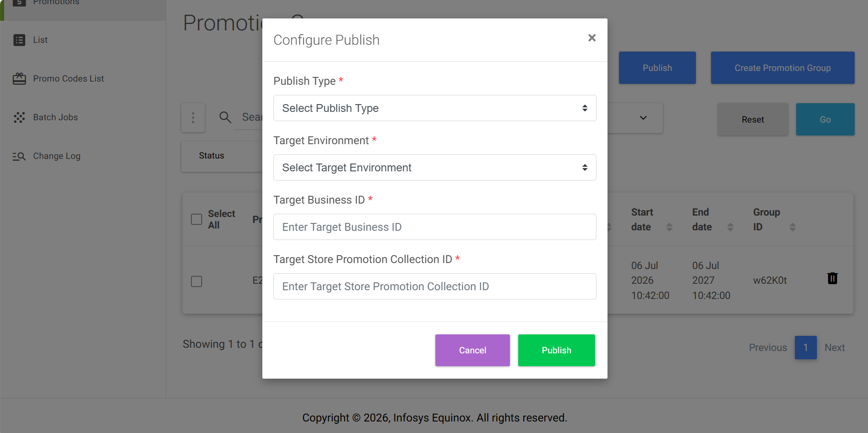868x433 pixels.
Task: Open Change Log in the sidebar
Action: (57, 156)
